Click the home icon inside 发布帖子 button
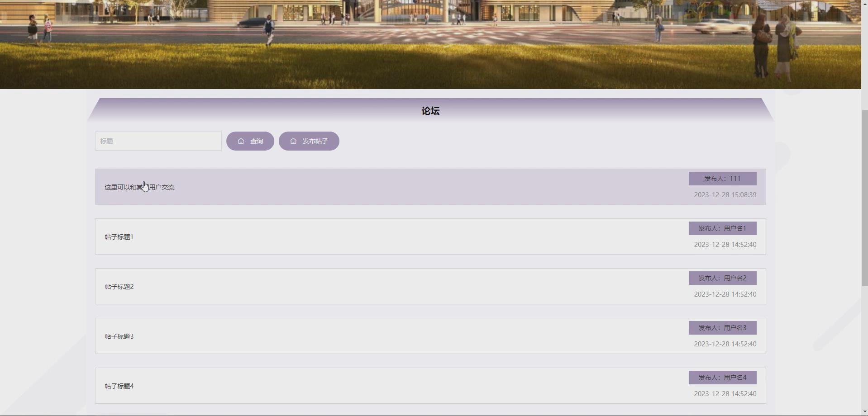 point(293,141)
